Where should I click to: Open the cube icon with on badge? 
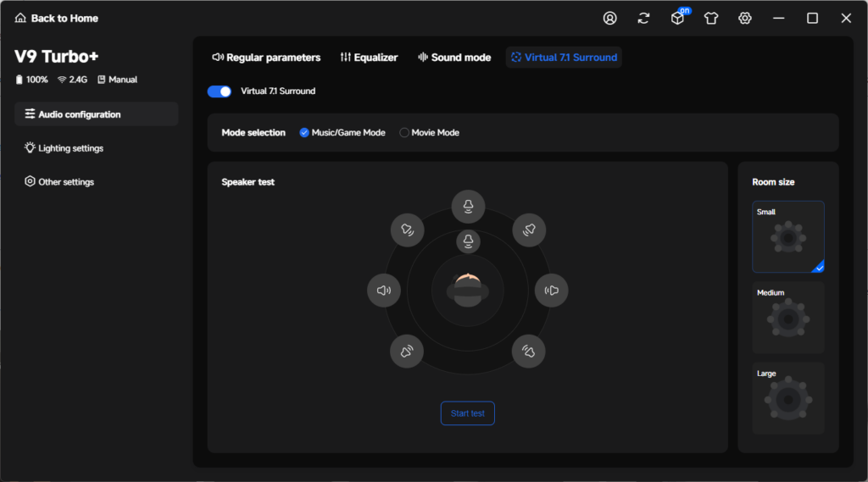pos(678,17)
